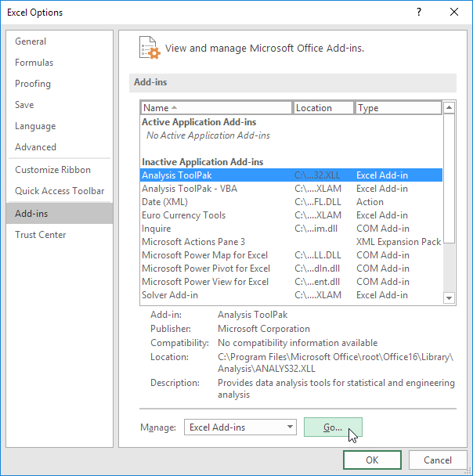473x476 pixels.
Task: Select the Date (XML) add-in row
Action: [291, 202]
